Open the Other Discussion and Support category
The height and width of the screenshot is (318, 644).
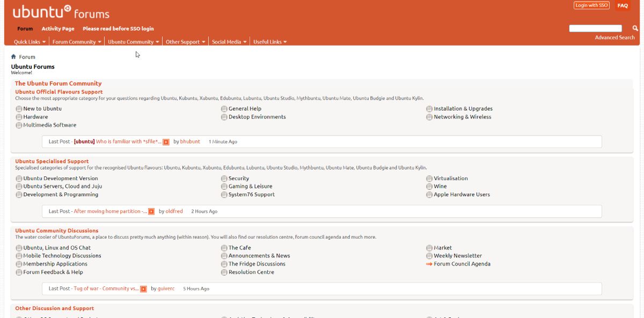(x=54, y=308)
